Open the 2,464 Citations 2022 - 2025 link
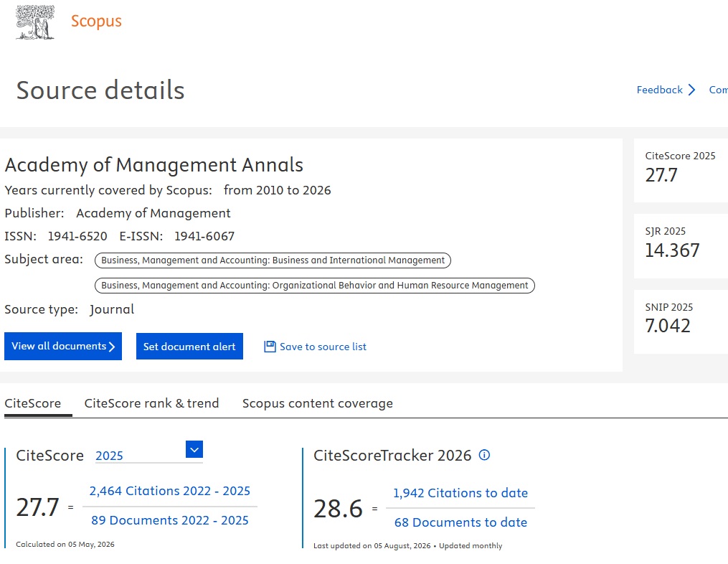 [170, 491]
